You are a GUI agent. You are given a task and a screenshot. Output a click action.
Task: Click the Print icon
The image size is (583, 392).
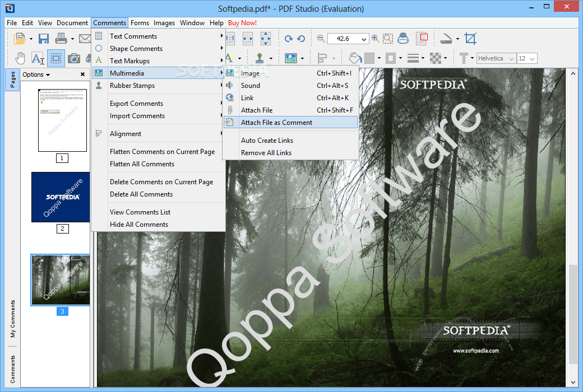[61, 39]
